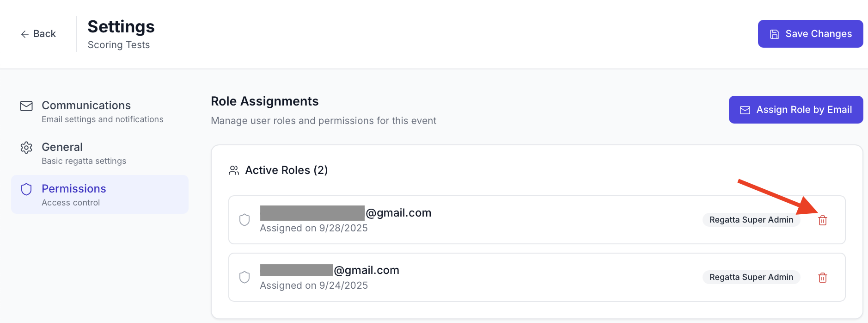Viewport: 868px width, 323px height.
Task: Delete the second user's role via trash icon
Action: tap(823, 278)
